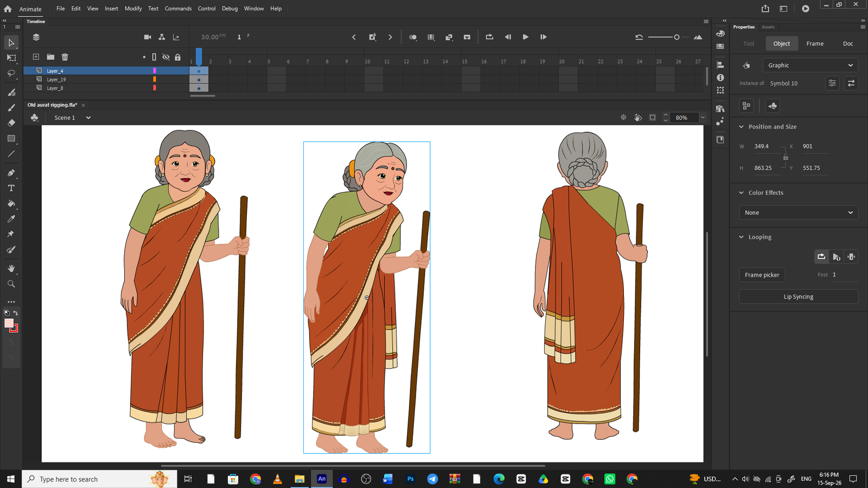
Task: Select the Zoom tool in toolbar
Action: (x=11, y=284)
